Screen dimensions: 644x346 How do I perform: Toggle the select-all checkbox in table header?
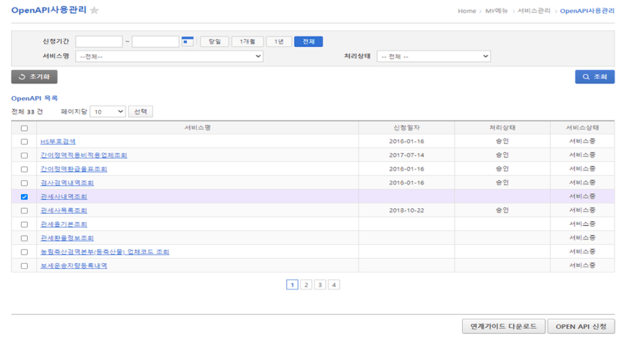click(x=24, y=128)
